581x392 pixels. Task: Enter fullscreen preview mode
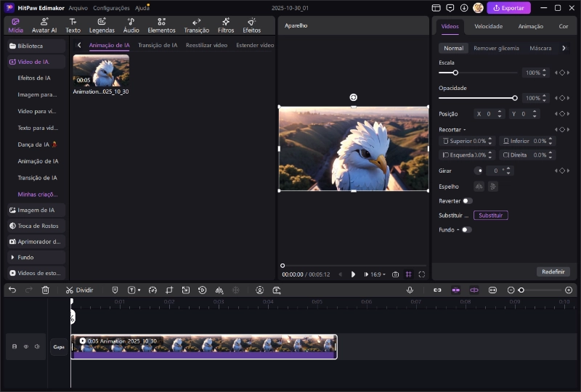point(422,274)
